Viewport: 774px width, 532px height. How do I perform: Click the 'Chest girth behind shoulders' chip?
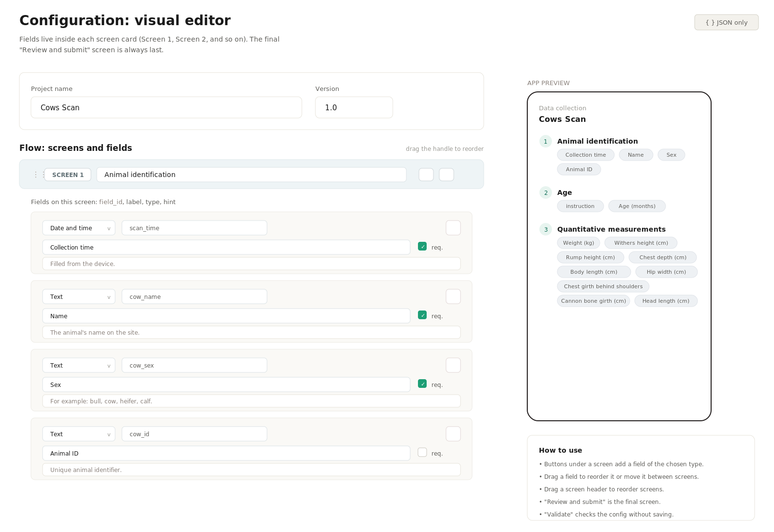[x=603, y=286]
